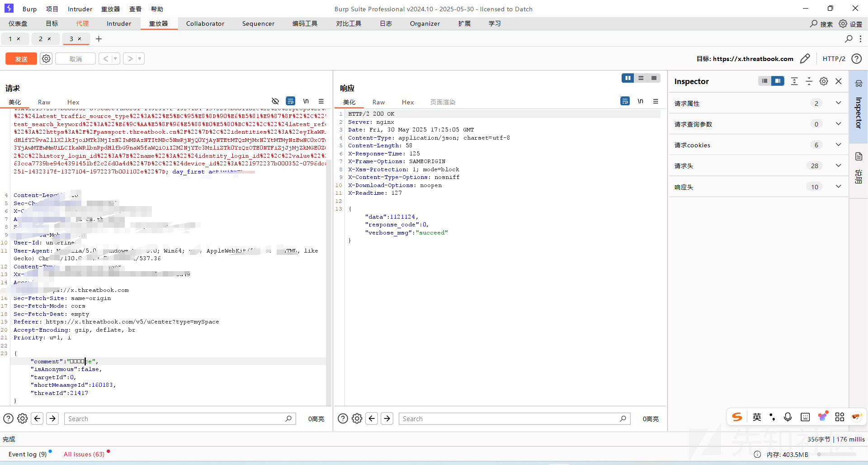Go to next request search match
This screenshot has height=465, width=868.
coord(52,418)
